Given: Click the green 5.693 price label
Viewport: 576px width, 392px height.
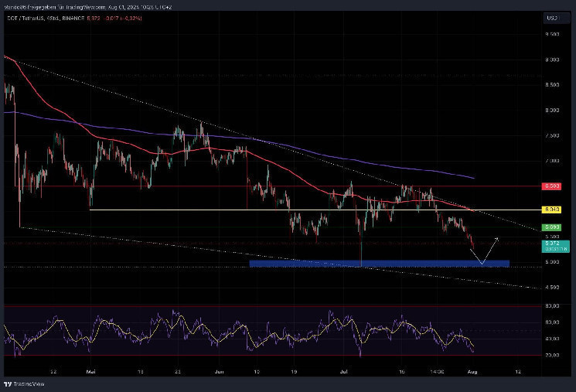Looking at the screenshot, I should (551, 227).
